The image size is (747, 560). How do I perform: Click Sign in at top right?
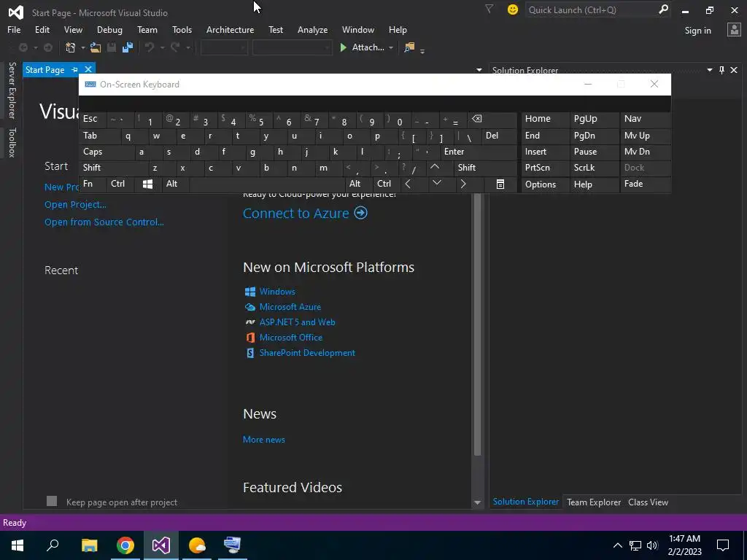[697, 31]
